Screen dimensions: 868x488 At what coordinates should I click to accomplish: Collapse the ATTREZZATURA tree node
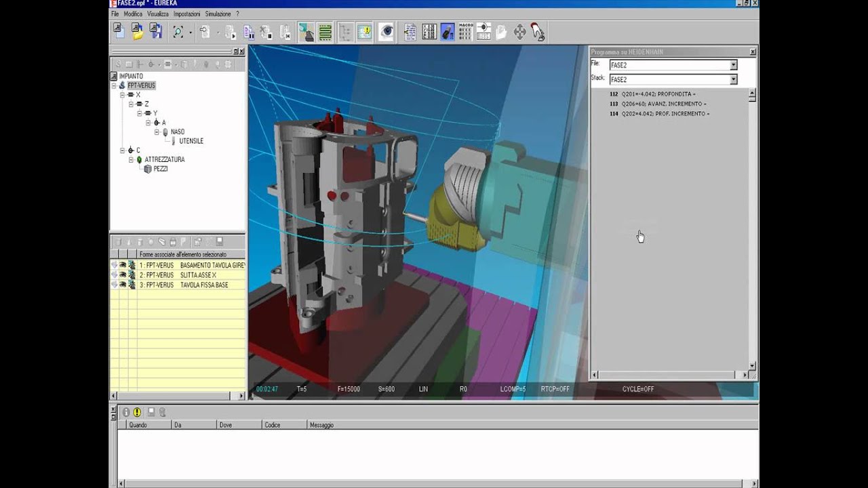pos(132,160)
